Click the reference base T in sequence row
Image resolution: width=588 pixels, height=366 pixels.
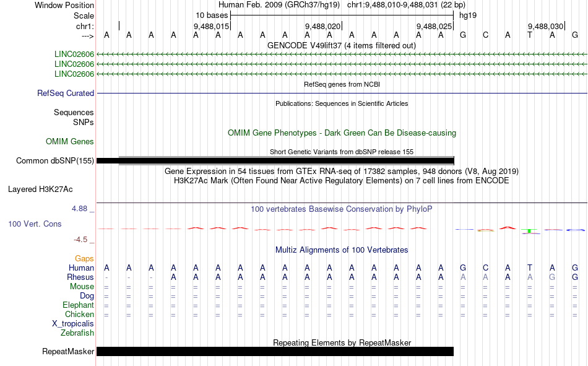click(x=529, y=35)
